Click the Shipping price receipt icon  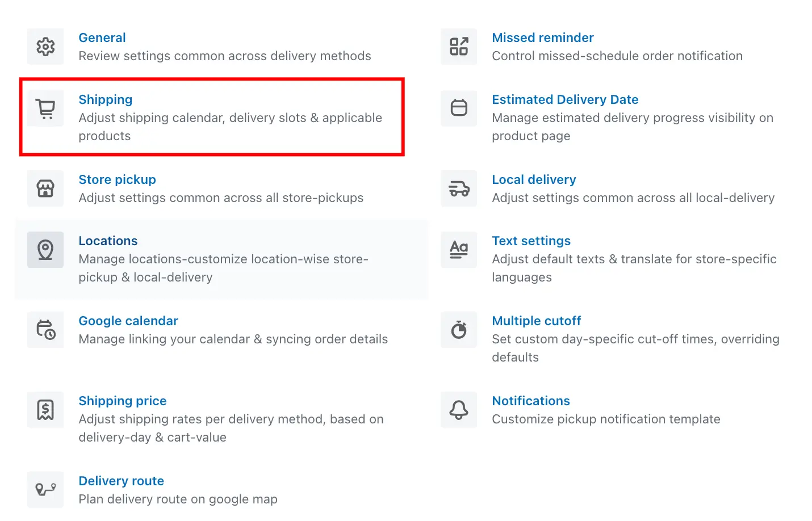coord(45,410)
